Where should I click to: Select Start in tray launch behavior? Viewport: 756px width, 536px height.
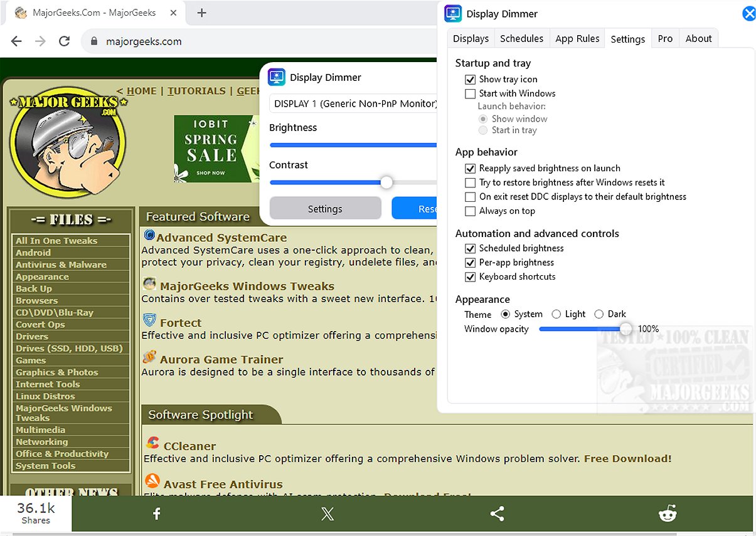click(x=482, y=130)
